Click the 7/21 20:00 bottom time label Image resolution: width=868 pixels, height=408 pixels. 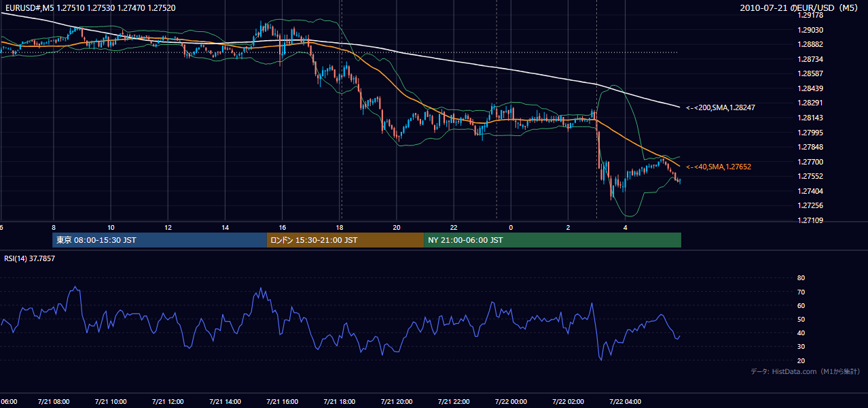click(x=397, y=401)
